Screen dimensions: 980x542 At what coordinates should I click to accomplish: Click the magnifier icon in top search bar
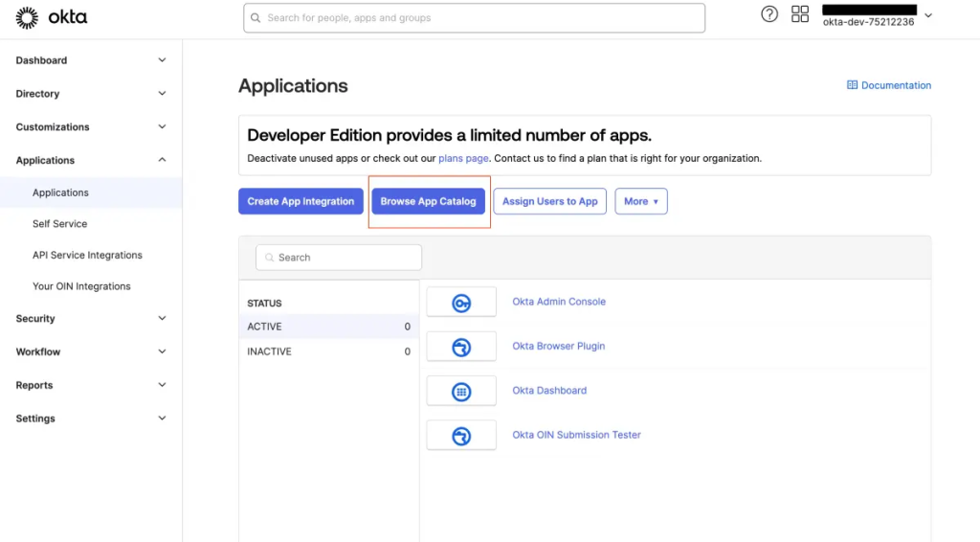click(256, 18)
